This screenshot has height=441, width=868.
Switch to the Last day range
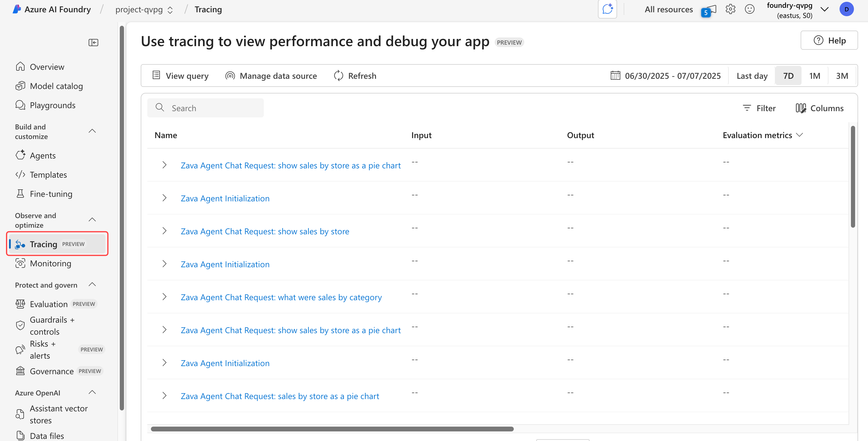[752, 75]
